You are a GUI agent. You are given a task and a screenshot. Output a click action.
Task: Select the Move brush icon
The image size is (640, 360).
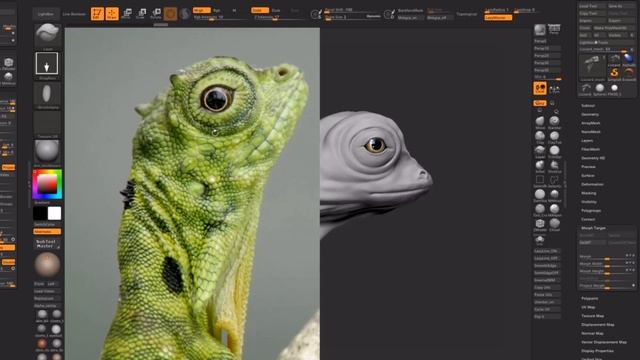coord(540,121)
